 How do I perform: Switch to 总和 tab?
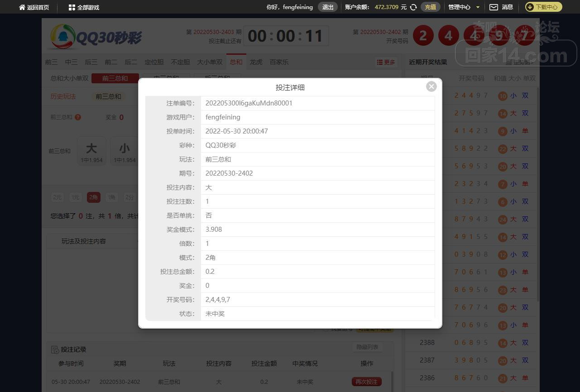coord(236,62)
